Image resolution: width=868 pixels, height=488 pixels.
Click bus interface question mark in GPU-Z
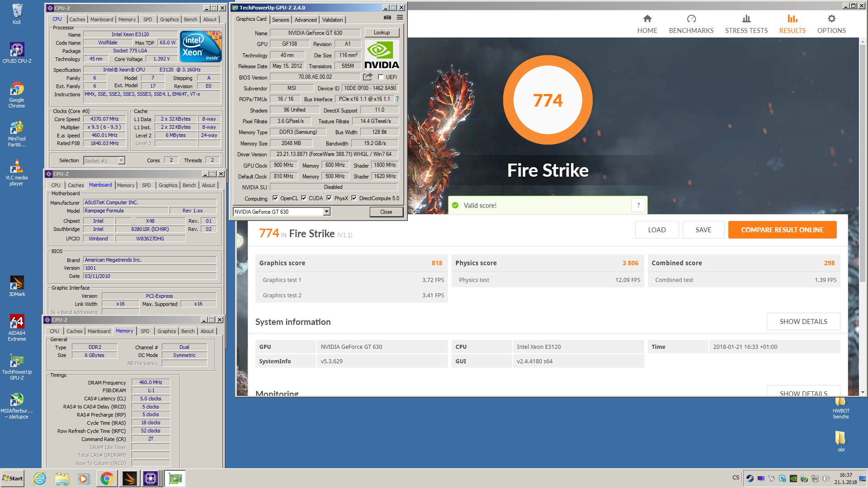click(x=397, y=99)
